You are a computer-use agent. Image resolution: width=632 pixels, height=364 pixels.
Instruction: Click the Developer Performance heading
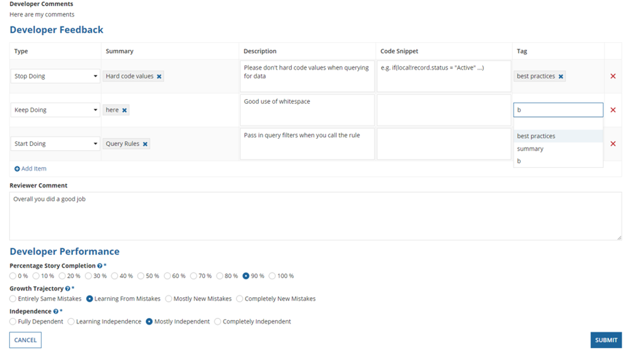(x=65, y=251)
